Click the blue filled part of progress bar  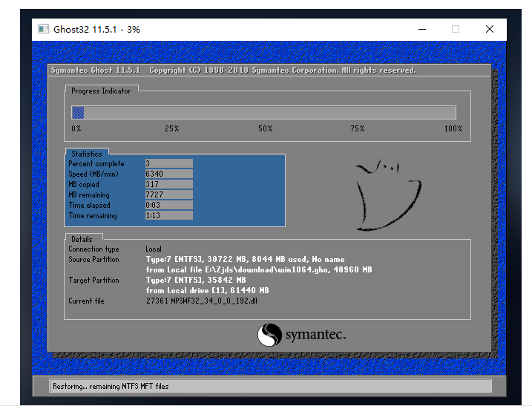click(78, 112)
